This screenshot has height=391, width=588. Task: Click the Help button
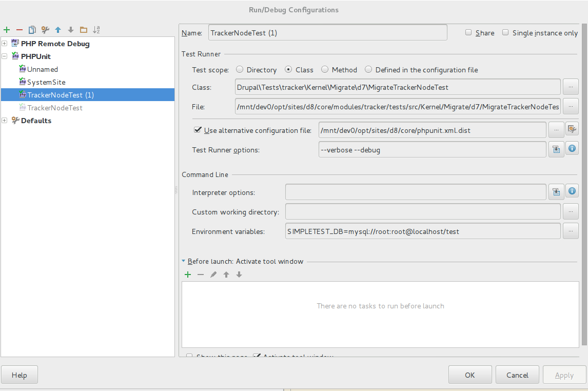(x=19, y=375)
